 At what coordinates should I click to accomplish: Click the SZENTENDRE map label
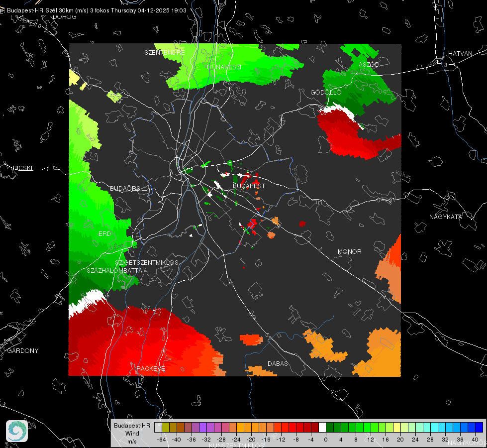165,53
